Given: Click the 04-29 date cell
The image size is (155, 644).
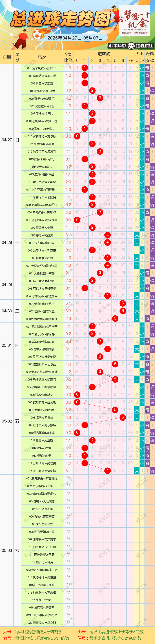Looking at the screenshot, I should click(7, 284).
